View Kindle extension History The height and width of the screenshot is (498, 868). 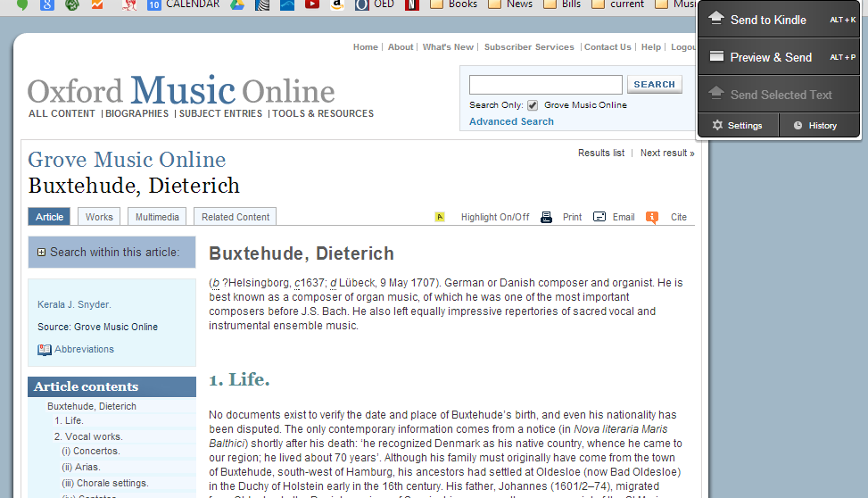(819, 125)
